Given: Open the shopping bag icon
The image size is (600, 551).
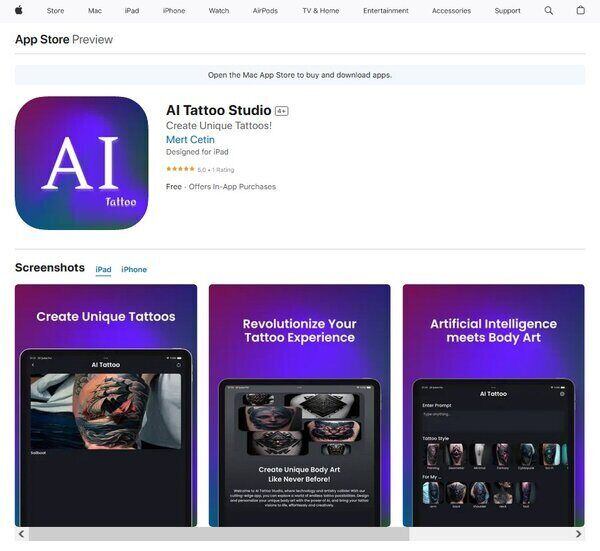Looking at the screenshot, I should (x=580, y=10).
